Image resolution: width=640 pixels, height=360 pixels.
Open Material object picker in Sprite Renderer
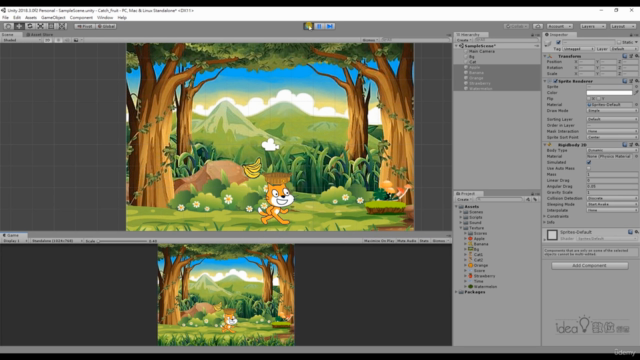tap(636, 104)
